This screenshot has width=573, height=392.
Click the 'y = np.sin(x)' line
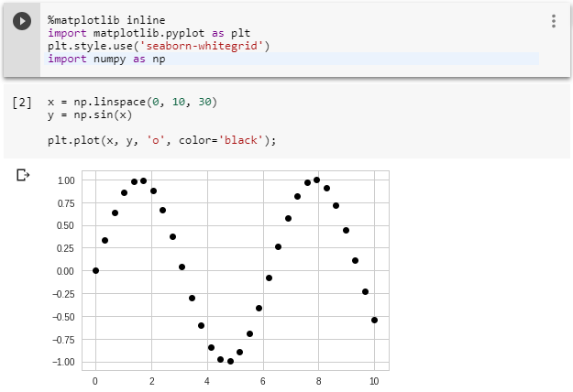pyautogui.click(x=90, y=115)
